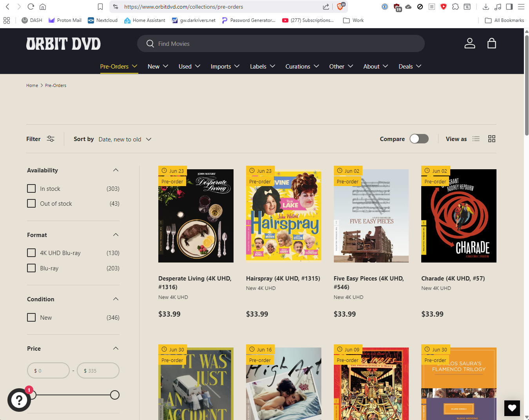Open the Hairspray cover thumbnail
The image size is (529, 420).
click(284, 215)
